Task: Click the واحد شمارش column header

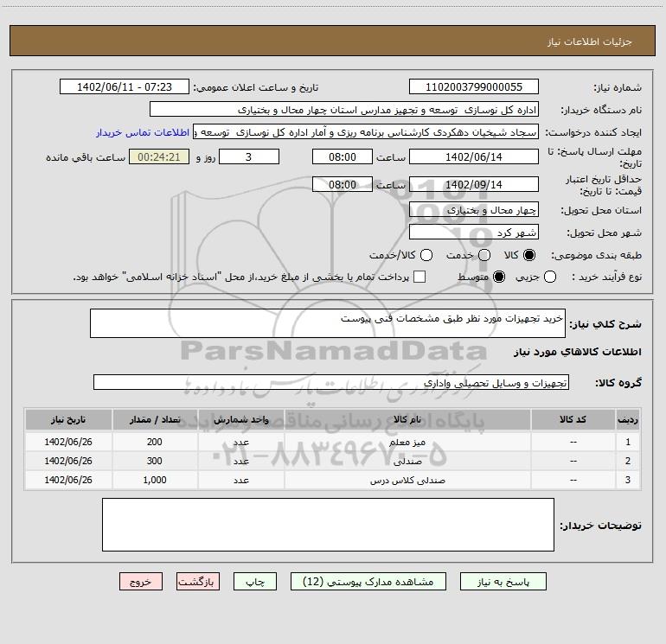Action: (x=240, y=420)
